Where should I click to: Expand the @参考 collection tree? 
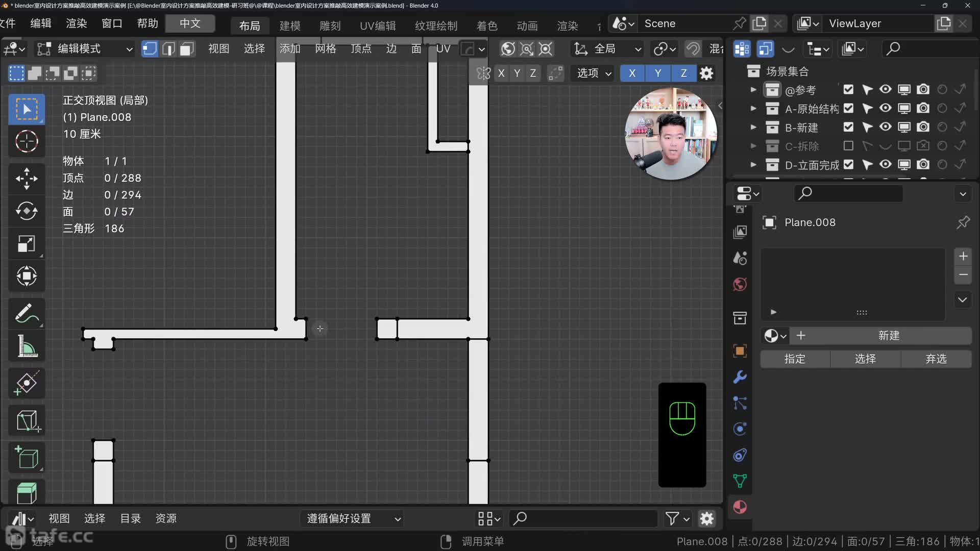pos(753,90)
